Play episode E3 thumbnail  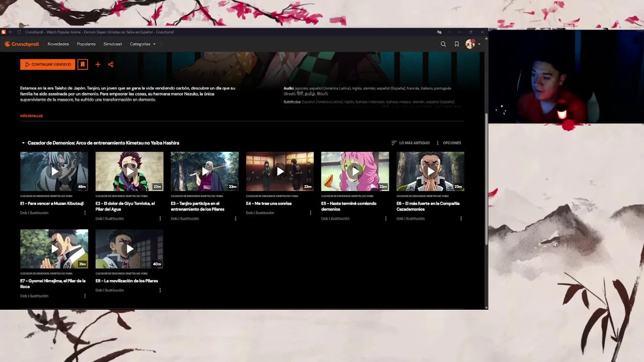point(205,171)
